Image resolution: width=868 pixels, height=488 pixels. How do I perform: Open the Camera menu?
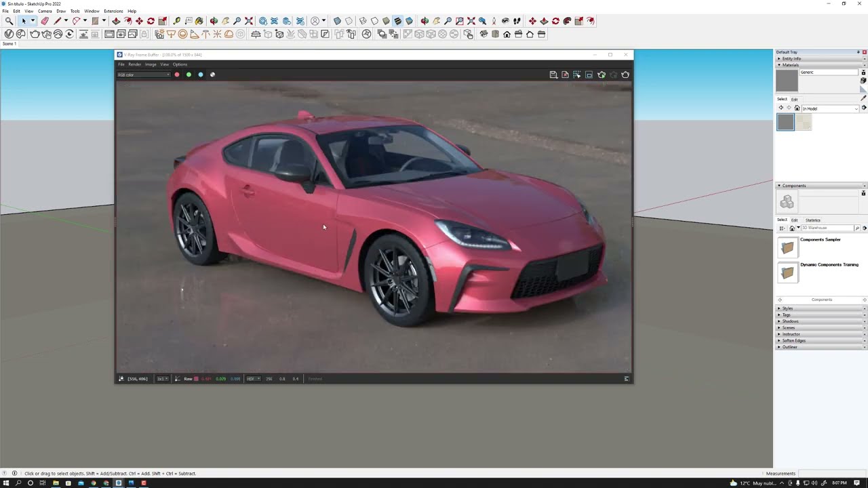(45, 11)
